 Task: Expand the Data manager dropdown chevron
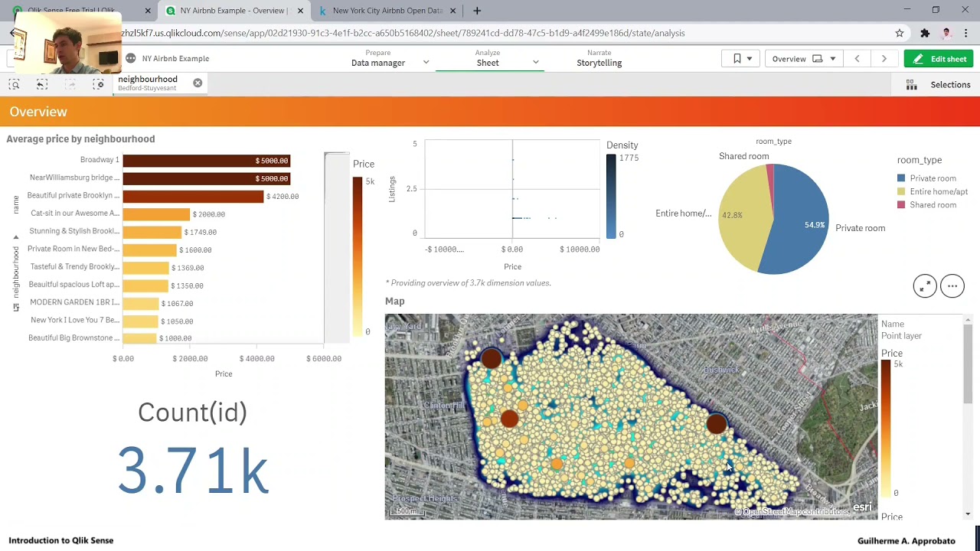(x=426, y=63)
